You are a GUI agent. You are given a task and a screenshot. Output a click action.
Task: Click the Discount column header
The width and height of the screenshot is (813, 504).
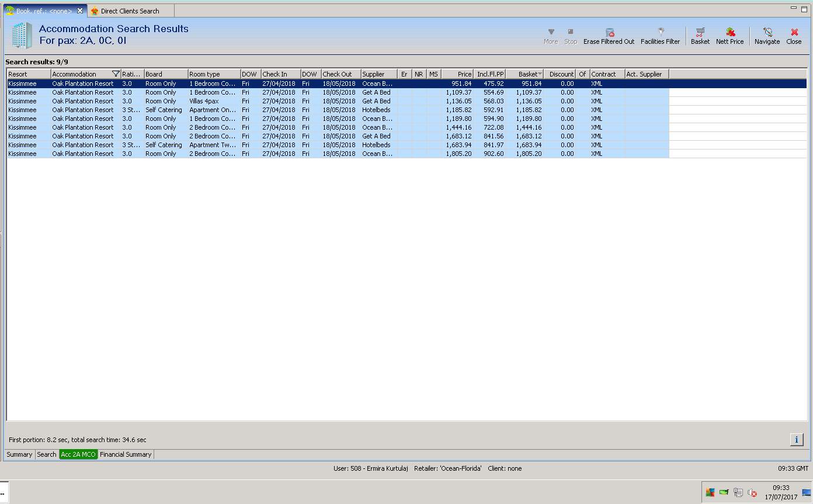[560, 74]
